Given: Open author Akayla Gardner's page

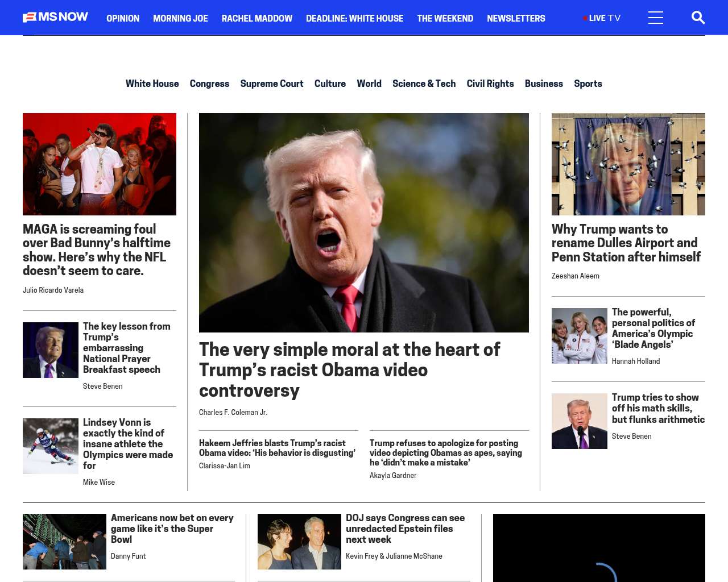Looking at the screenshot, I should [x=393, y=475].
